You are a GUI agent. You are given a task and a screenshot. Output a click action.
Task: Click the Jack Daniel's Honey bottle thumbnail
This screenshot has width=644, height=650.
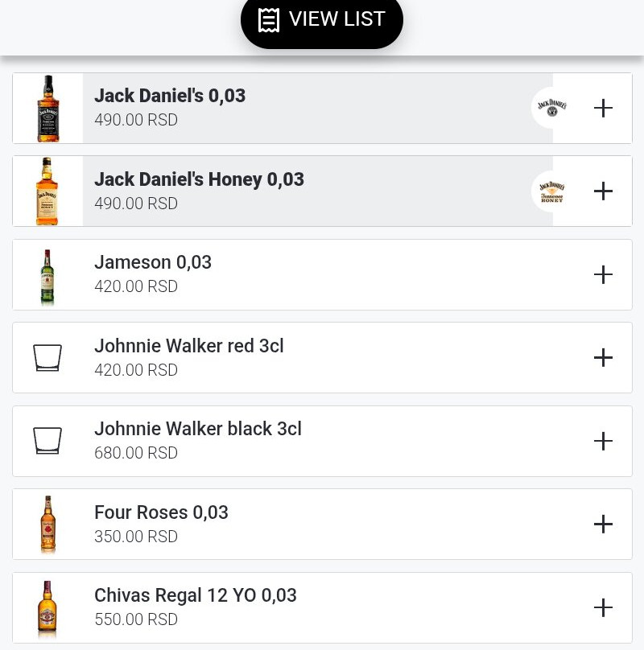click(x=47, y=191)
